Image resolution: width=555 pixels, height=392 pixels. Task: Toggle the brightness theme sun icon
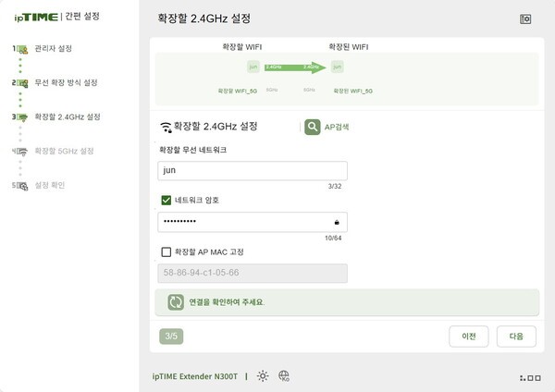263,375
